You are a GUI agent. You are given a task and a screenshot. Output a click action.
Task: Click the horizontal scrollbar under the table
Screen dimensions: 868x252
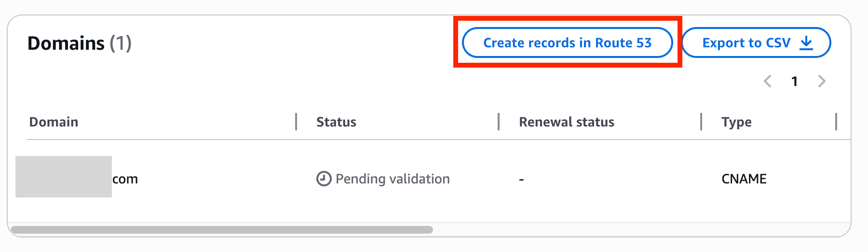[x=222, y=230]
